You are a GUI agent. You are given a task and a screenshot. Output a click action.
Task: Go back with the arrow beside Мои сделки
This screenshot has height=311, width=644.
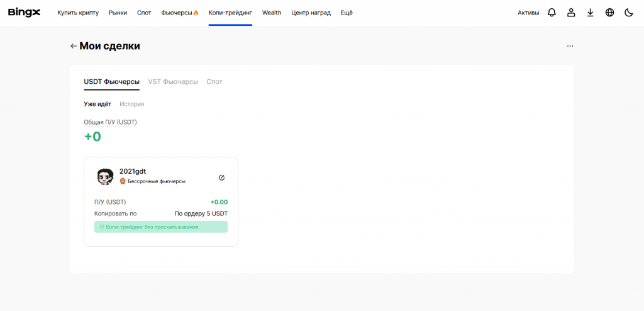(74, 46)
